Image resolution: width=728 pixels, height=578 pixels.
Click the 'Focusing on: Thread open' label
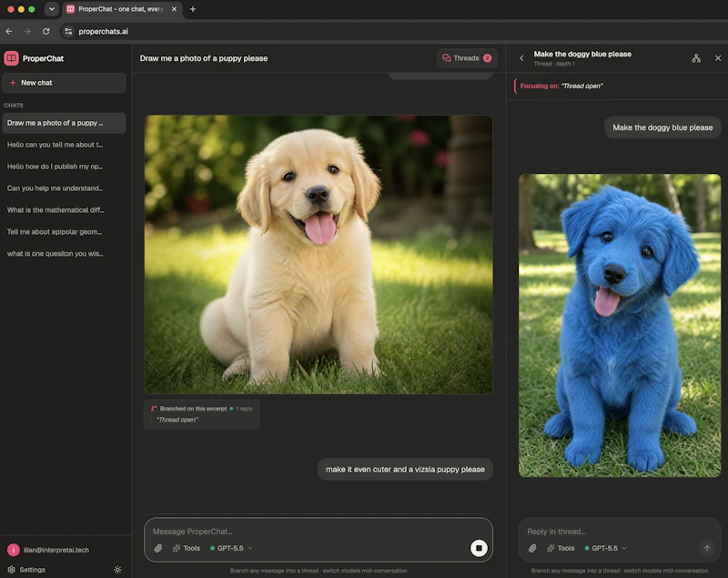[x=561, y=86]
